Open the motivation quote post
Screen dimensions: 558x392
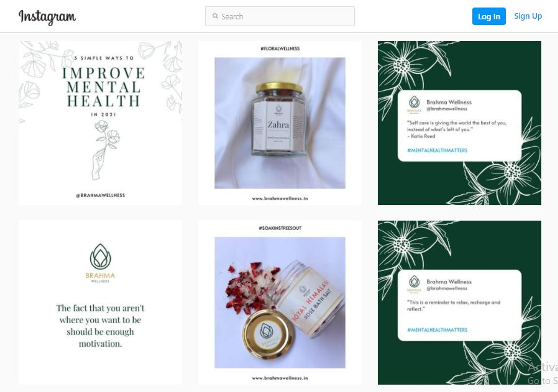pos(100,302)
